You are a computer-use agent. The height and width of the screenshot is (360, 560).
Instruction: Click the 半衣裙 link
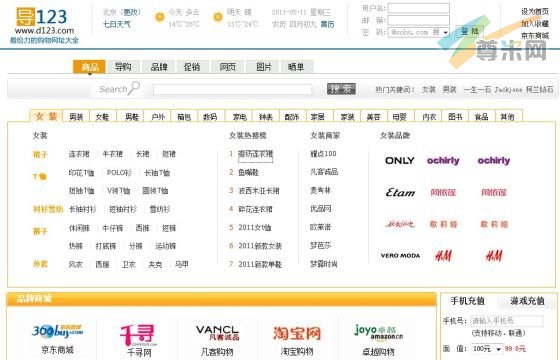coord(112,154)
